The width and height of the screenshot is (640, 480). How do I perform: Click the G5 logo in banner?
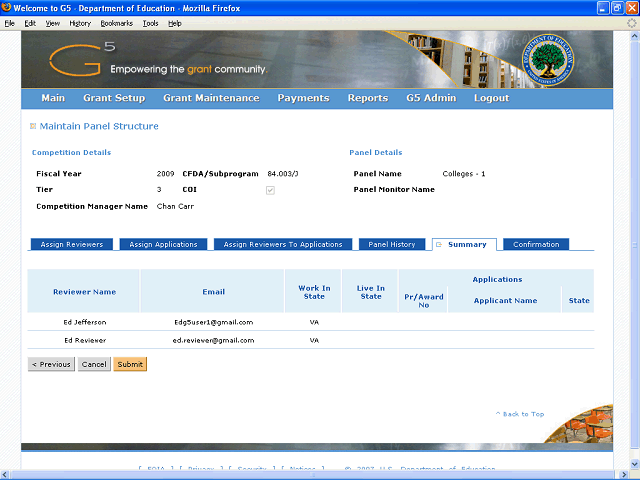pyautogui.click(x=82, y=60)
